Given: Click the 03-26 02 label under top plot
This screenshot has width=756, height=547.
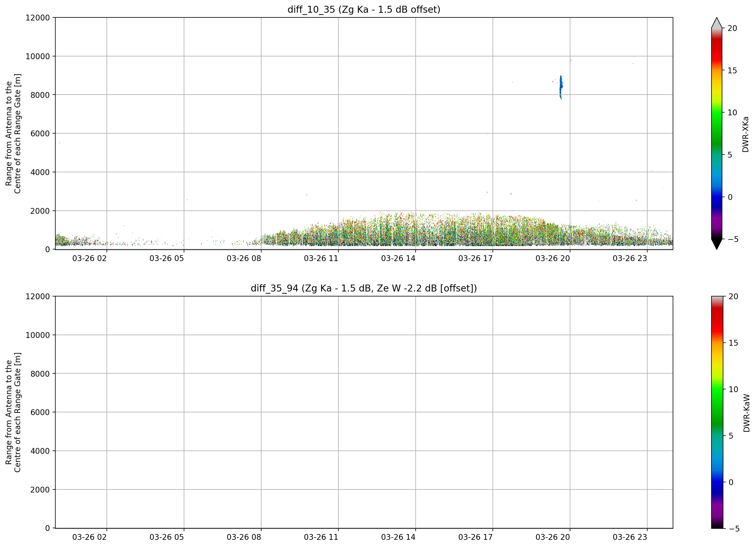Looking at the screenshot, I should 89,259.
